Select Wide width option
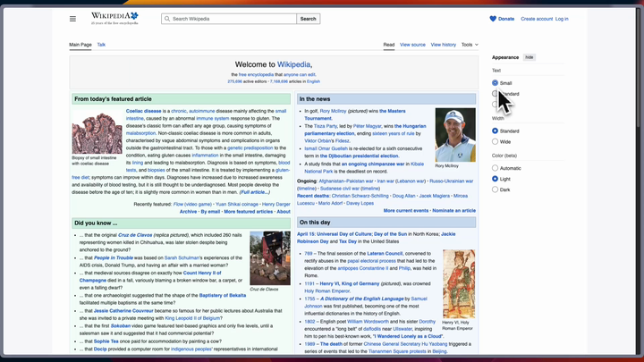644x362 pixels. point(495,141)
